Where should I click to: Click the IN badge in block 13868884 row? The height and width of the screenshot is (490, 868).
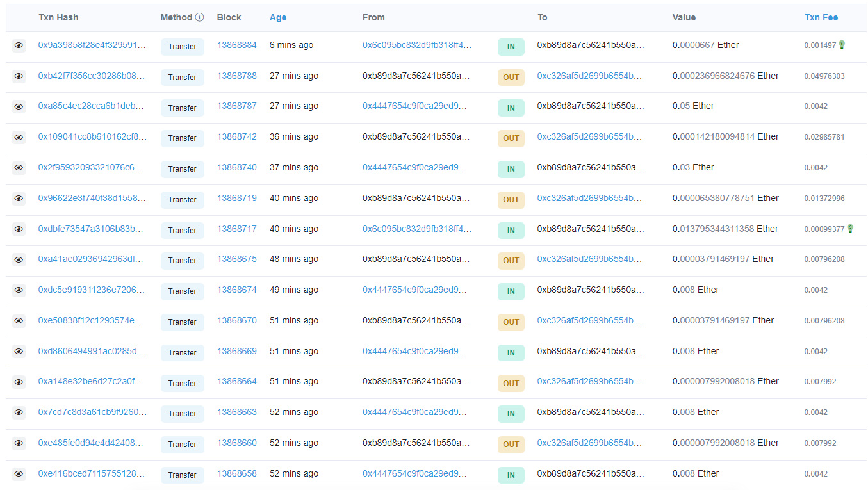coord(511,47)
